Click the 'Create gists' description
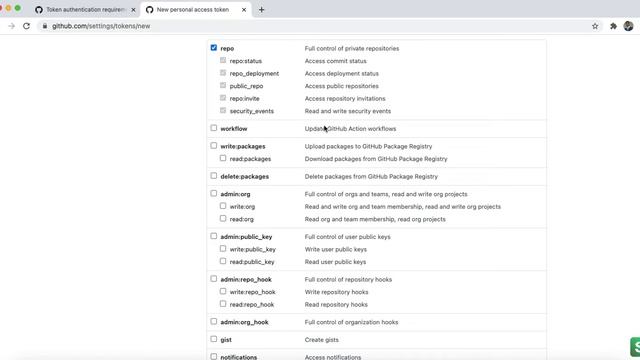Viewport: 640px width, 360px height. click(321, 340)
